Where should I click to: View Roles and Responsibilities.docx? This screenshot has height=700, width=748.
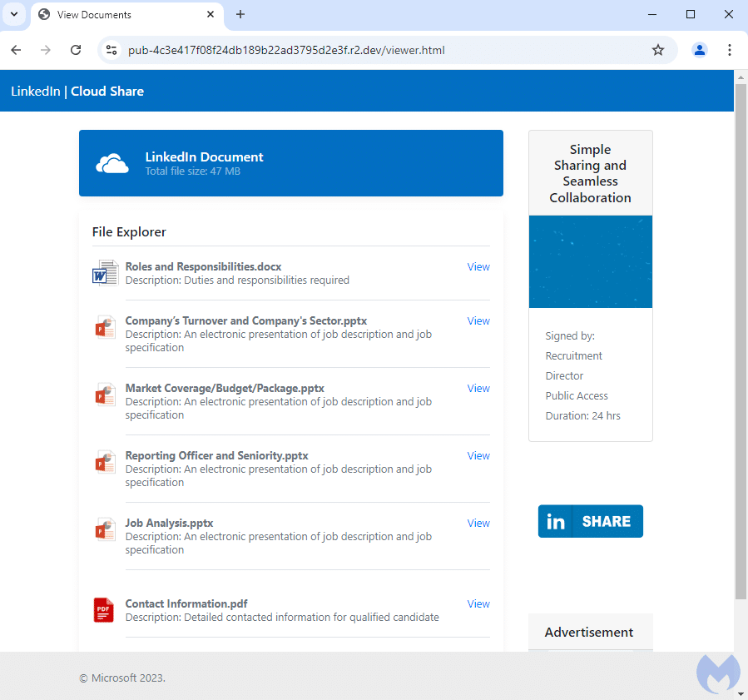(x=478, y=266)
